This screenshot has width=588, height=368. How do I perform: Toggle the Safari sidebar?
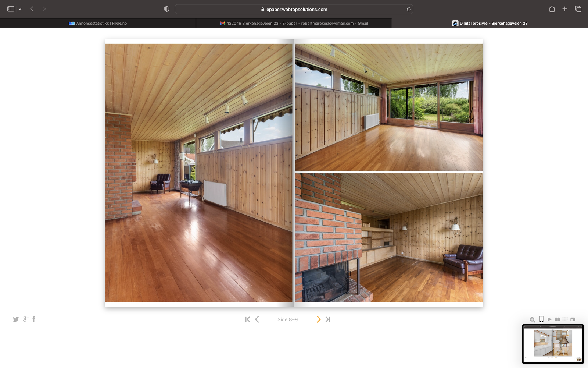11,9
